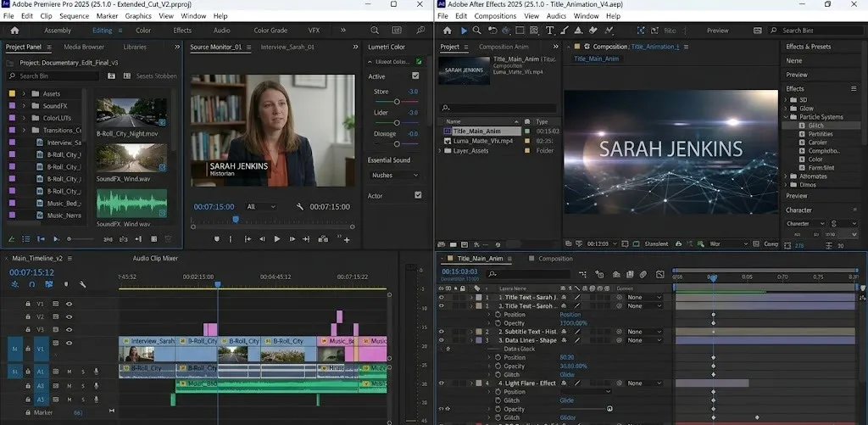Expand Layer_Assets folder in After Effects project
Image resolution: width=868 pixels, height=425 pixels.
point(440,151)
